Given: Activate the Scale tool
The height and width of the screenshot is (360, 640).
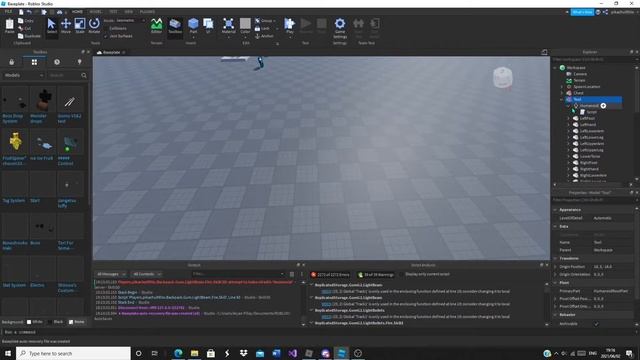Looking at the screenshot, I should click(80, 26).
